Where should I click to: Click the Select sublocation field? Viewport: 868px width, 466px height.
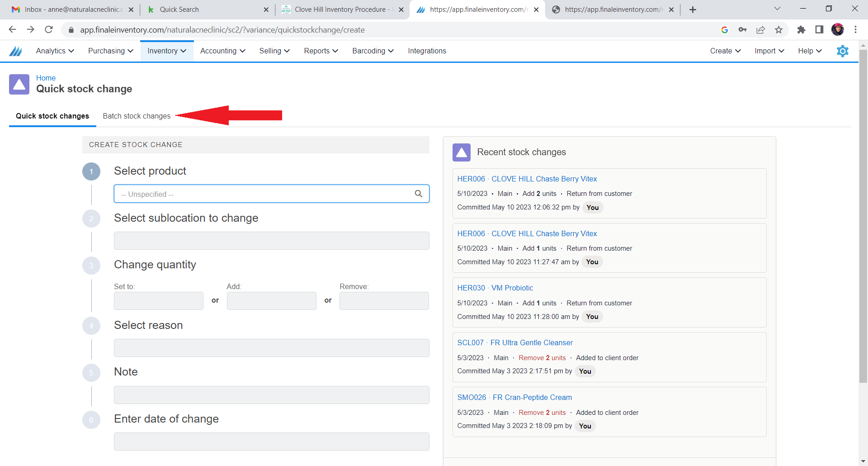pyautogui.click(x=271, y=241)
